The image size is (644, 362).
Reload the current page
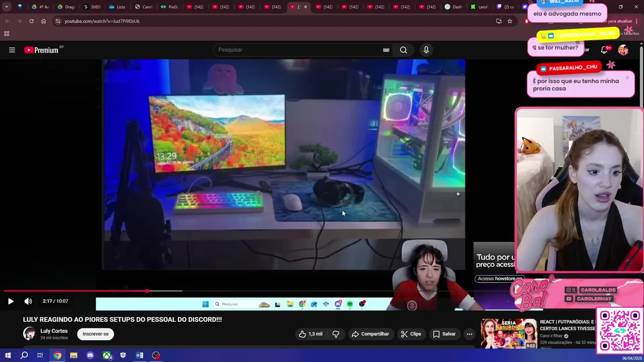31,21
